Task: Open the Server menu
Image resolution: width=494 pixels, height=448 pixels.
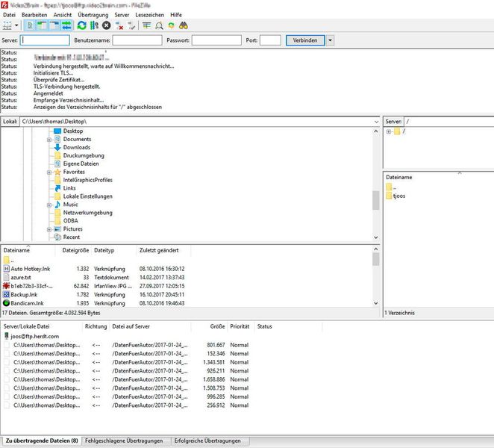Action: click(122, 15)
